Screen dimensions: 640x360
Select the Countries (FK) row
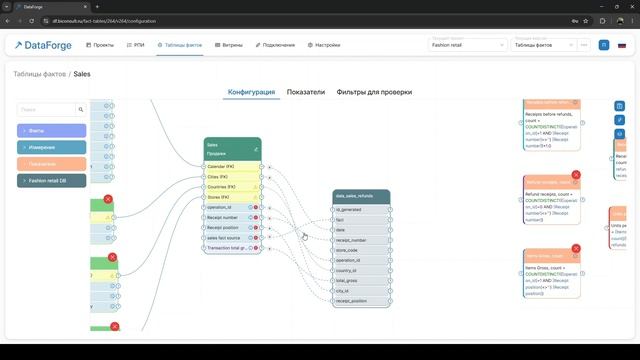(232, 187)
